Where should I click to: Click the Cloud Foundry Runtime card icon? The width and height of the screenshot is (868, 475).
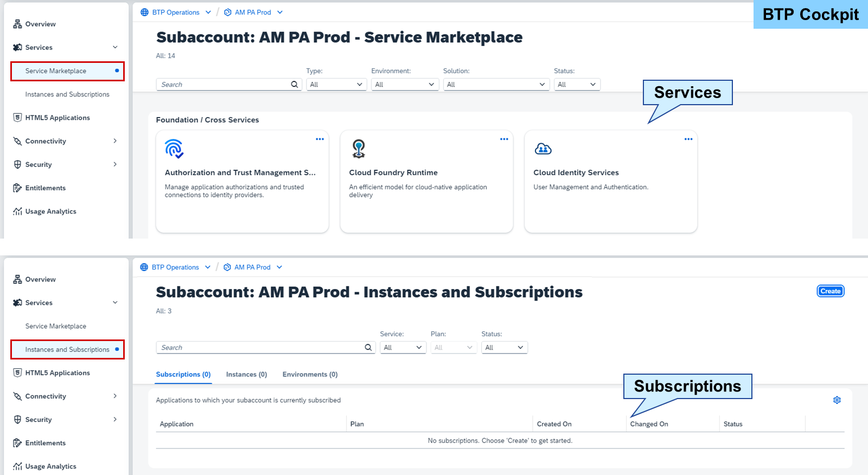point(359,149)
